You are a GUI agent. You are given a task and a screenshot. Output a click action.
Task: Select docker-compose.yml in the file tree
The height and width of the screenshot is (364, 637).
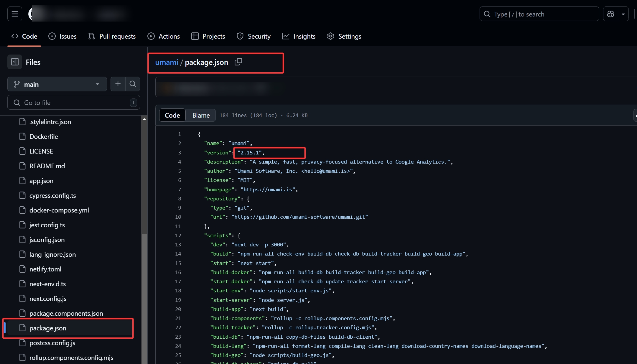coord(59,210)
